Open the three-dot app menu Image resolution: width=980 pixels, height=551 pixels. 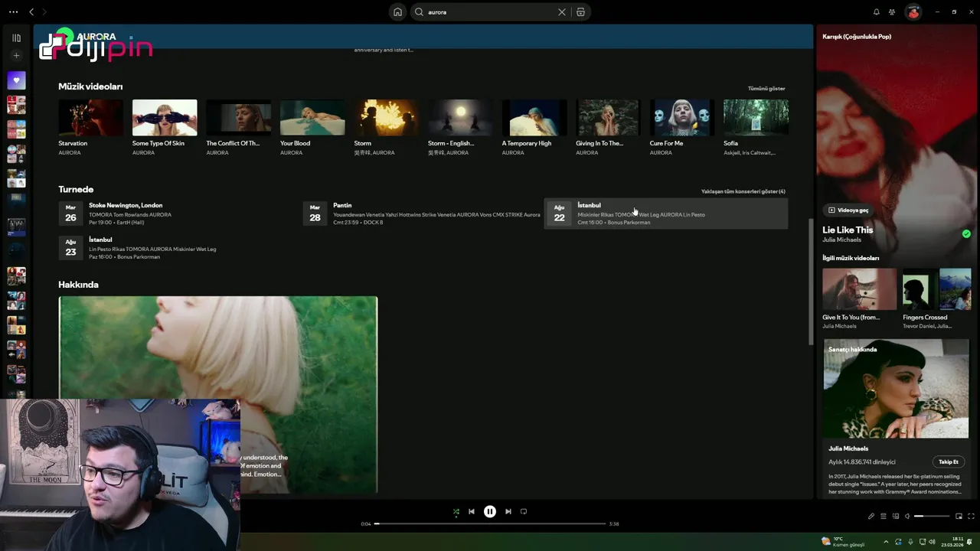click(x=13, y=12)
